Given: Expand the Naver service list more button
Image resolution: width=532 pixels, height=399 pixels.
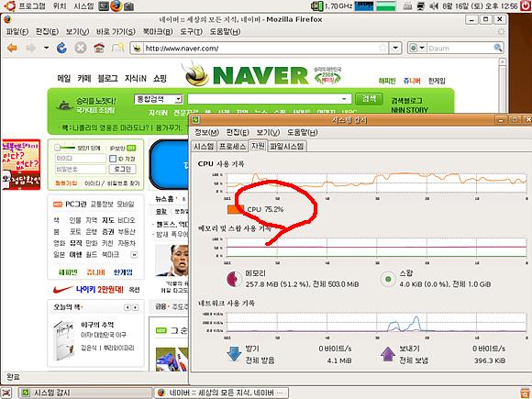Looking at the screenshot, I should pos(134,254).
